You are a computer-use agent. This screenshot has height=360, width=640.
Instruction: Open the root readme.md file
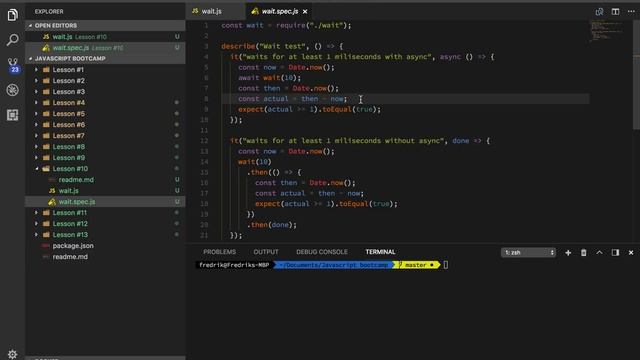point(105,257)
